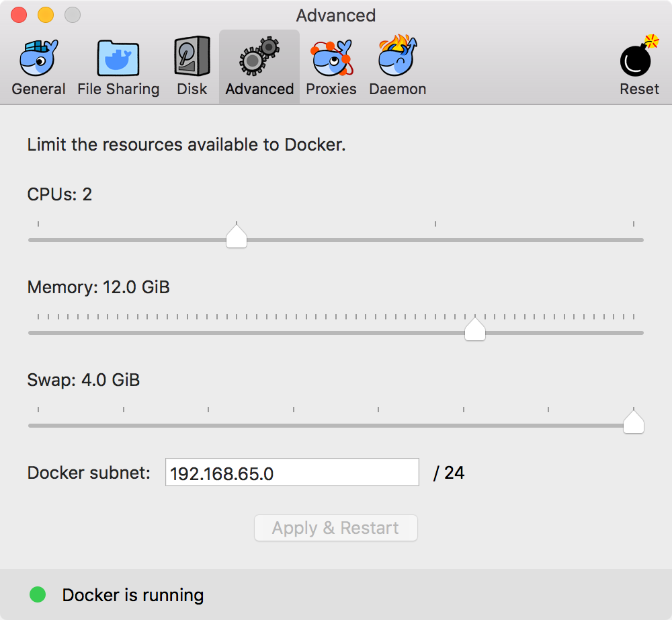Click the CPUs slider thumb
Screen dimensions: 672x620
[x=237, y=235]
